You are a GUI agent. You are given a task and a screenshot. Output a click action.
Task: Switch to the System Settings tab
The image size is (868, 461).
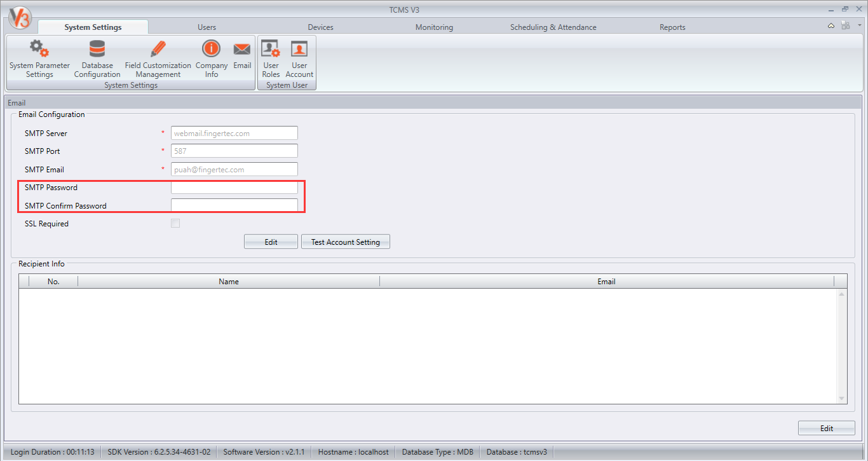[x=93, y=27]
